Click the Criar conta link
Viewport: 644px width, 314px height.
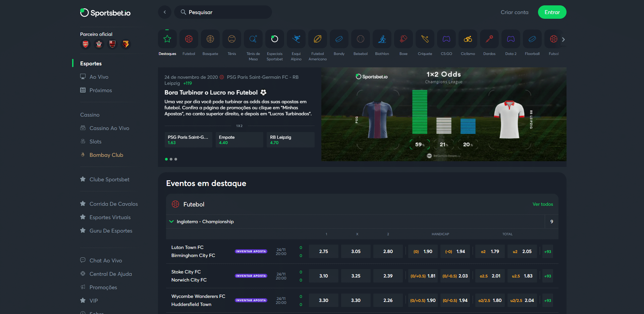point(515,12)
